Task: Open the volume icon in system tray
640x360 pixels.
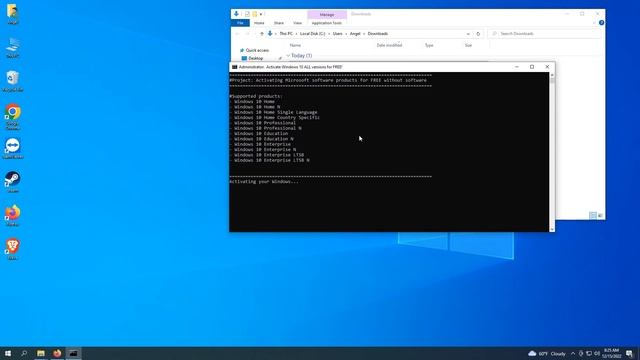Action: pyautogui.click(x=597, y=353)
